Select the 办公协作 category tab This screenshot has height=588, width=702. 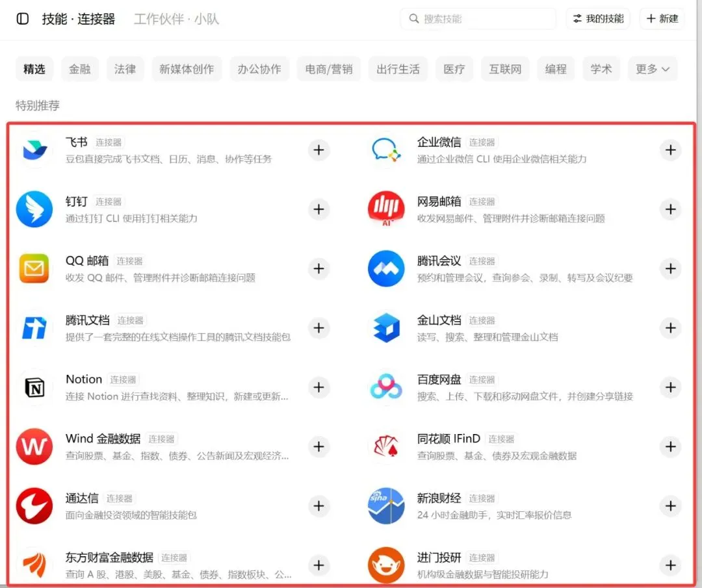click(259, 69)
